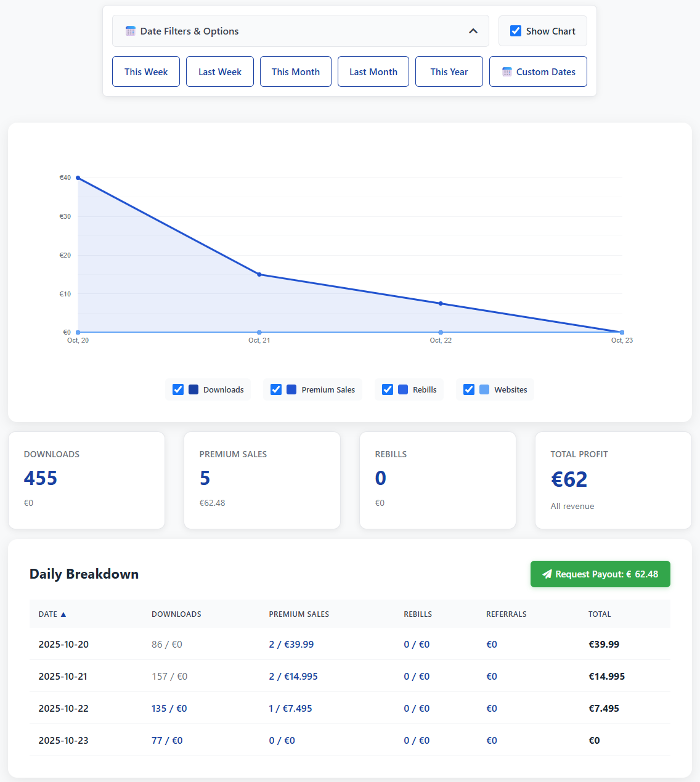Click the Oct 21 data point on the chart
Image resolution: width=700 pixels, height=782 pixels.
click(x=259, y=275)
